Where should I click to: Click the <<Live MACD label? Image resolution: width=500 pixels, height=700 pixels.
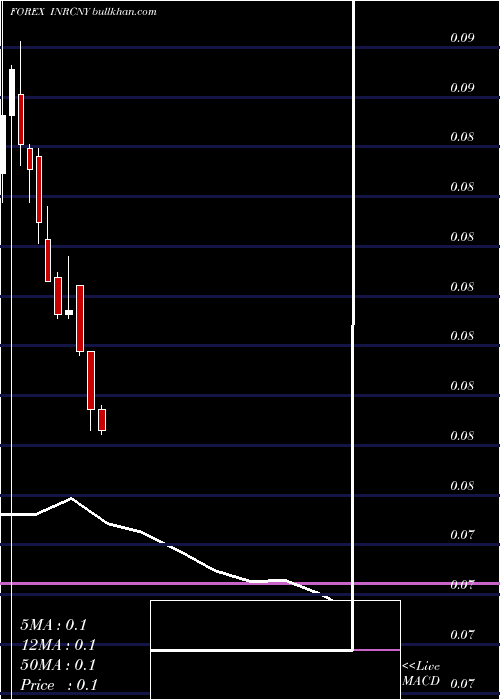[421, 673]
